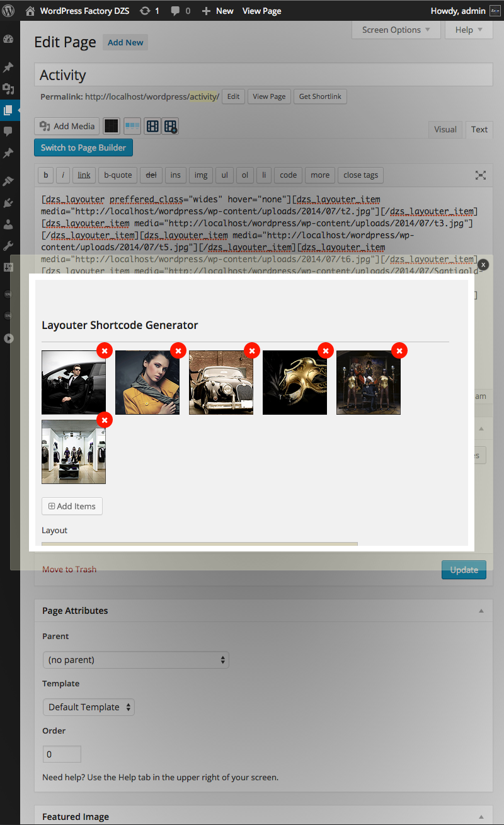Remove the gold mask image thumbnail
The image size is (504, 825).
click(x=326, y=350)
